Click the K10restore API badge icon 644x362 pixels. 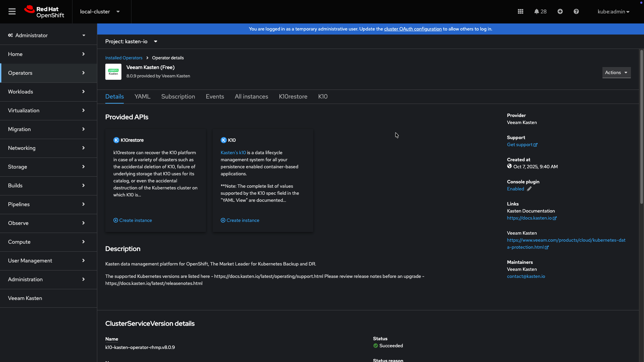[116, 140]
